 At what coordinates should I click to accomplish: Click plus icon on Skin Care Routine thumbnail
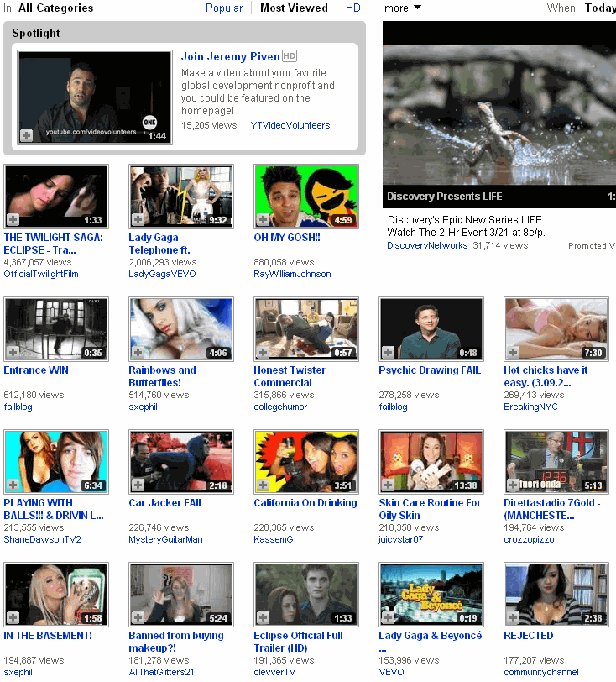tap(389, 485)
